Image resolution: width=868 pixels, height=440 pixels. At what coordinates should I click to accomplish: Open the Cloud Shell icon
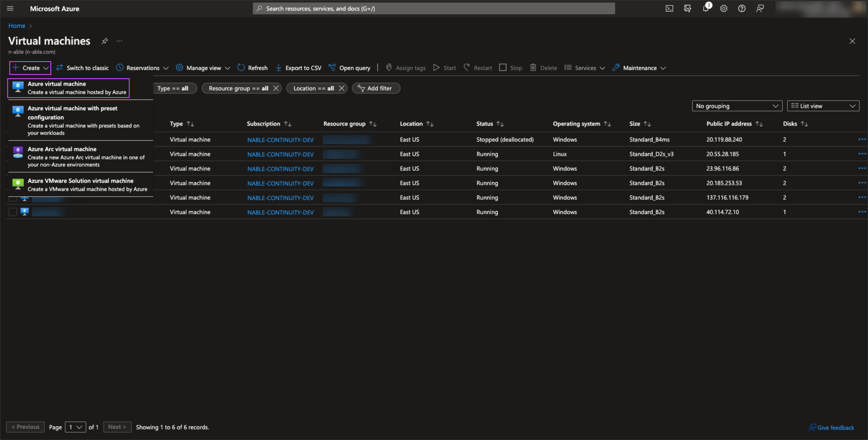coord(669,8)
